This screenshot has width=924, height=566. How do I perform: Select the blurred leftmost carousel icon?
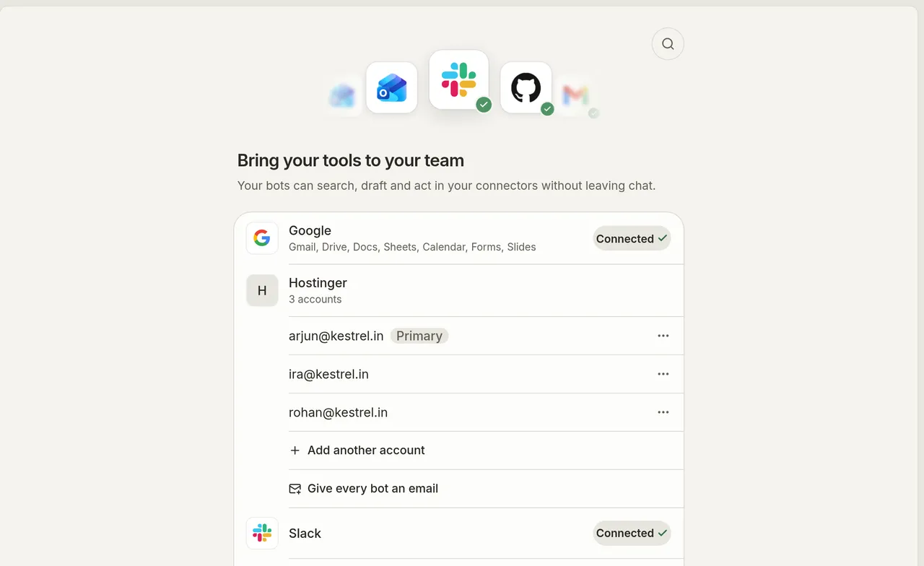coord(343,95)
